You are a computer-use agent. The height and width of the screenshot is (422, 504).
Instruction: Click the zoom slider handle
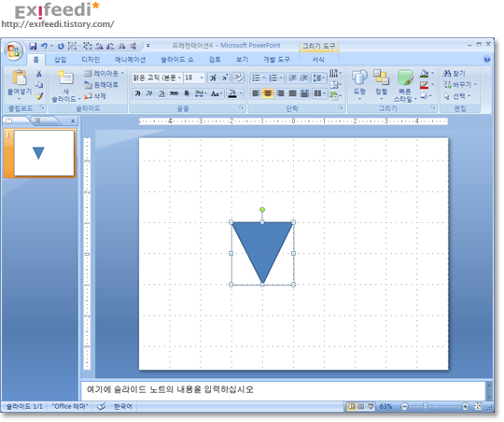point(425,406)
